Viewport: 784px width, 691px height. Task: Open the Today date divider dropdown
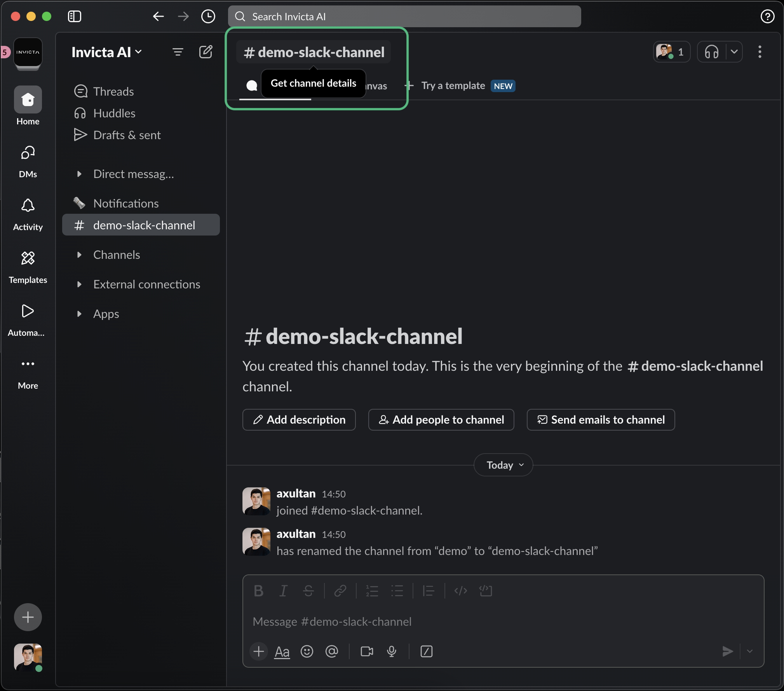tap(503, 465)
